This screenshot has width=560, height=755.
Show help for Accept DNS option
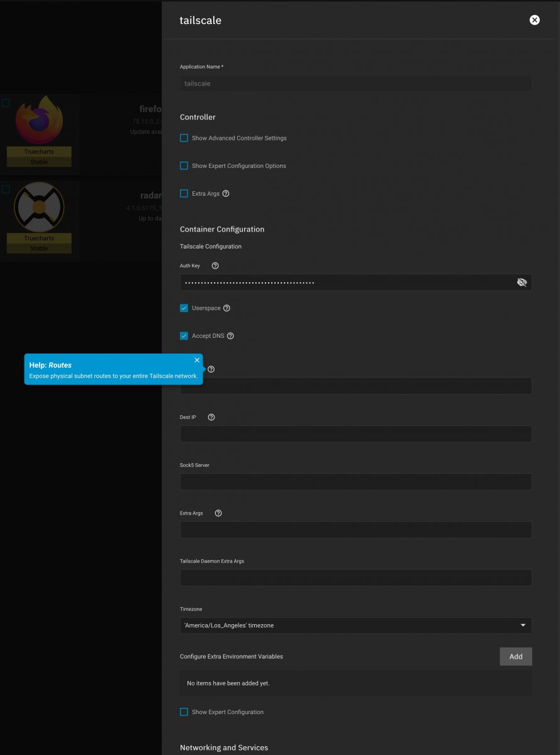point(230,336)
